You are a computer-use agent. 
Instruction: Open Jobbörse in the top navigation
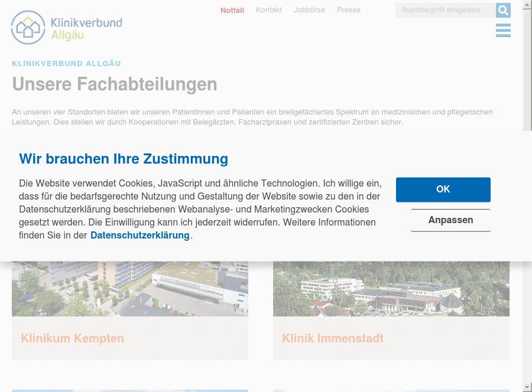tap(309, 10)
